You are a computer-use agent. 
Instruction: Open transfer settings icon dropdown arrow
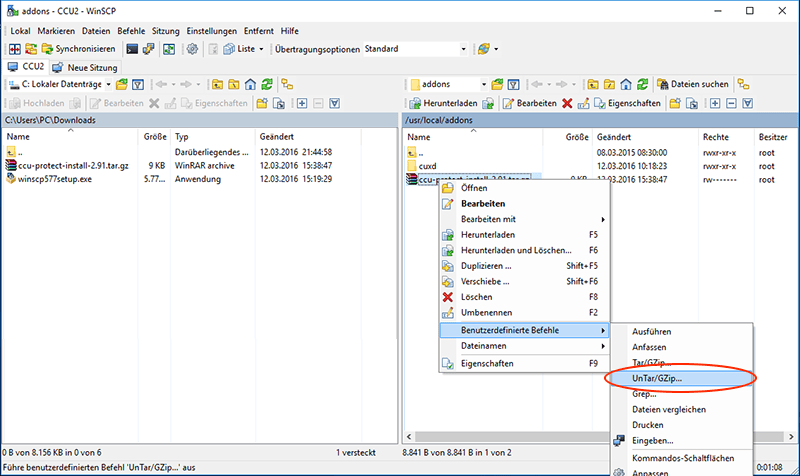[496, 49]
